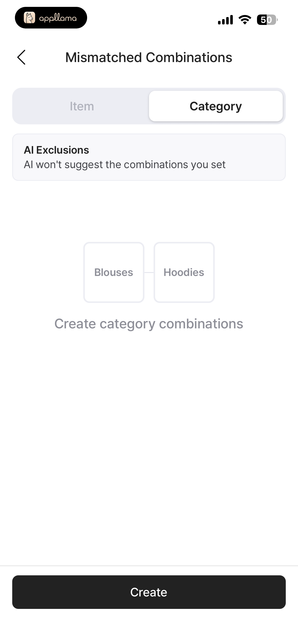
Task: Click the AI Exclusions heading
Action: click(x=57, y=150)
